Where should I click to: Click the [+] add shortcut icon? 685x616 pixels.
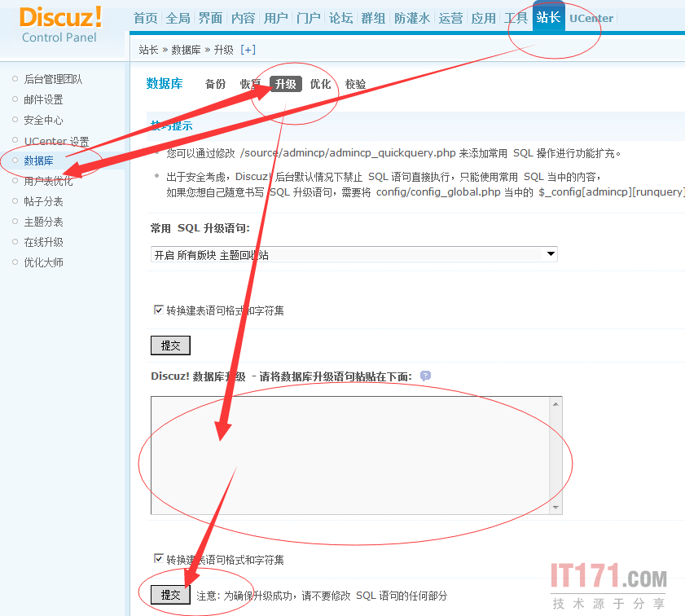click(x=248, y=50)
